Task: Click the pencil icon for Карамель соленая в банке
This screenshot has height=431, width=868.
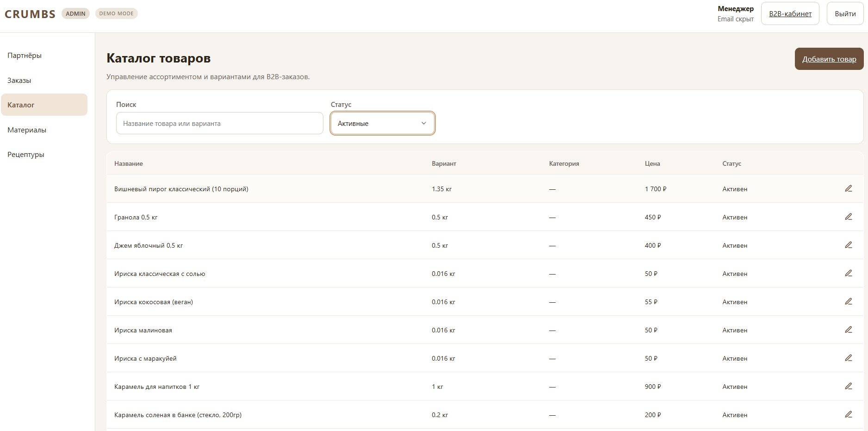Action: [848, 414]
